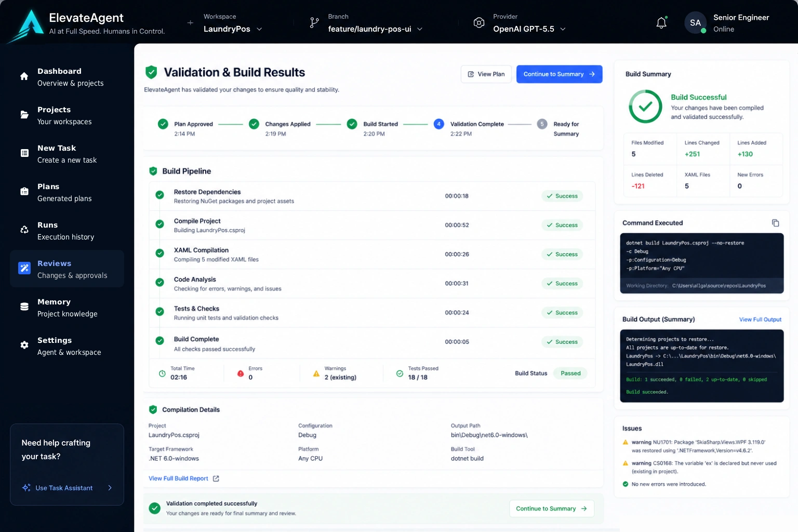This screenshot has height=532, width=798.
Task: Click Success badge for Code Analysis
Action: [562, 284]
